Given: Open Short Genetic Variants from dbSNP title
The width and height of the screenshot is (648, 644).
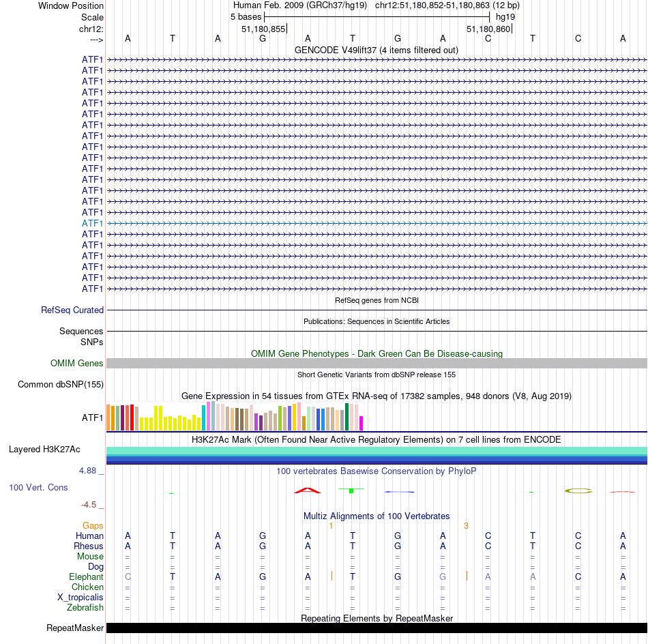Looking at the screenshot, I should point(377,375).
